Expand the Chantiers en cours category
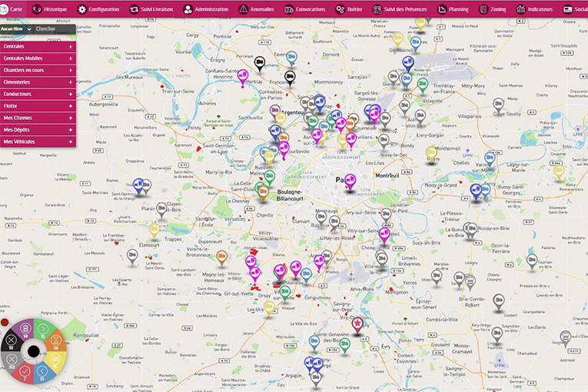 38,70
